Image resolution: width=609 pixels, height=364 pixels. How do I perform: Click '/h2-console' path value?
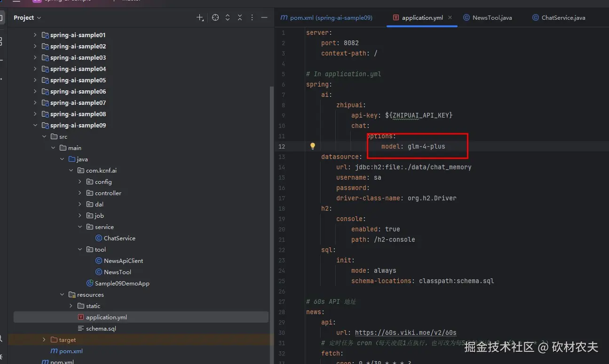[394, 239]
